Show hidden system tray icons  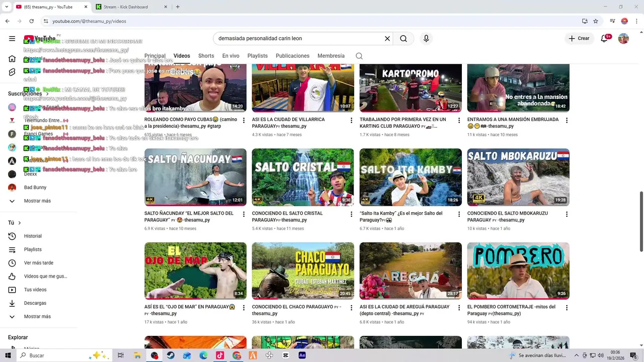[577, 355]
